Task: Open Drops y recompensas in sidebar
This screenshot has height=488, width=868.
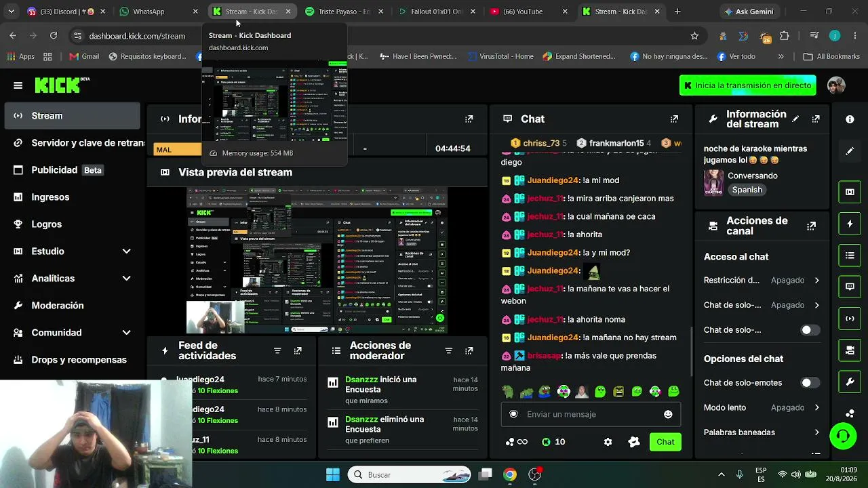Action: pos(72,360)
